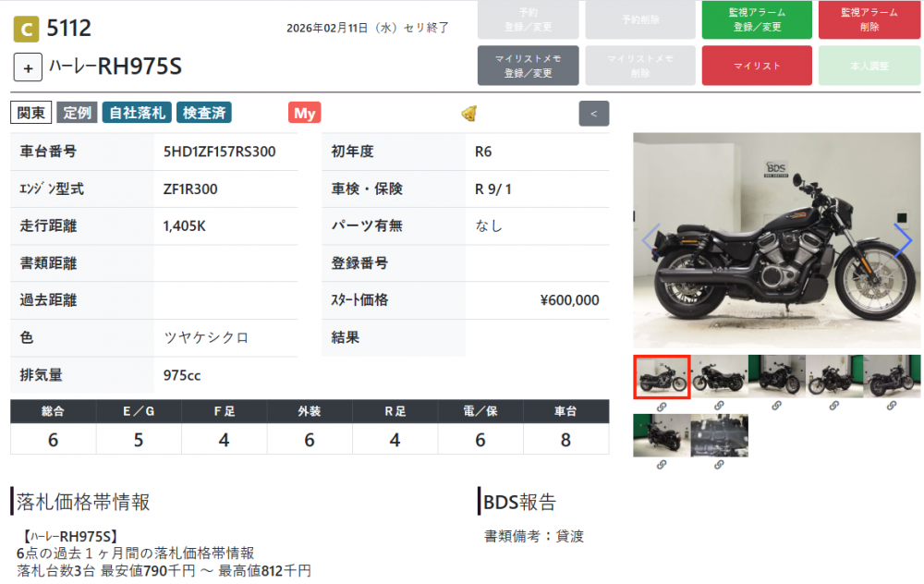Click green 監視アラーム 登録/変更 button

click(x=757, y=19)
